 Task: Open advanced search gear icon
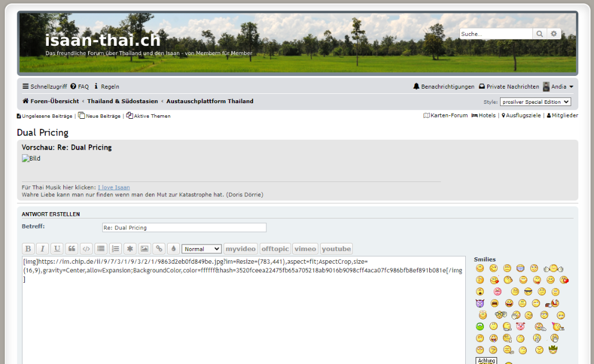tap(554, 34)
